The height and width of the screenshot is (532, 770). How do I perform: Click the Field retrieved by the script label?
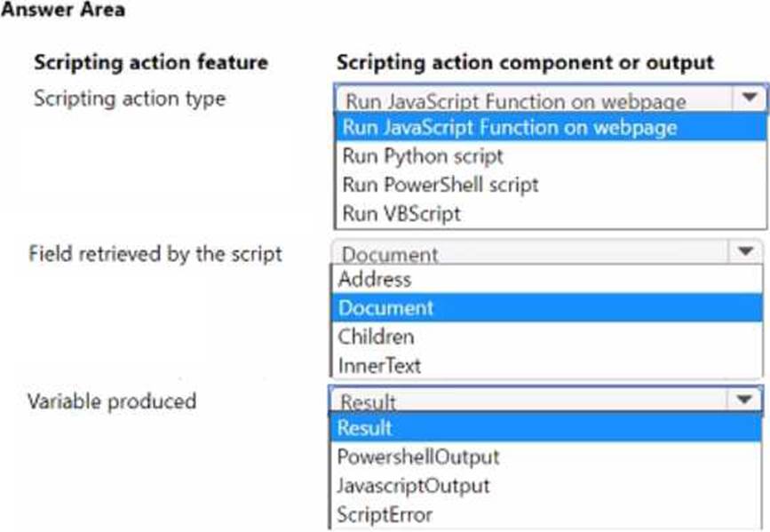click(x=155, y=254)
